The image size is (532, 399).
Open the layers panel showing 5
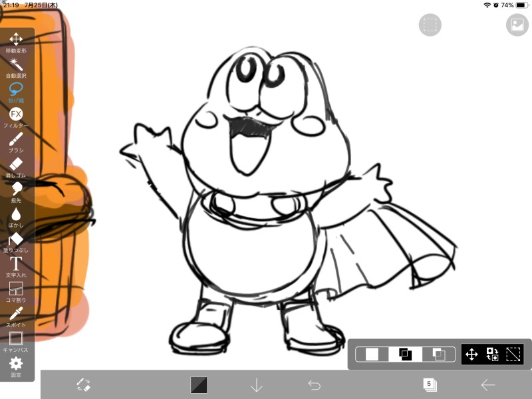click(430, 385)
